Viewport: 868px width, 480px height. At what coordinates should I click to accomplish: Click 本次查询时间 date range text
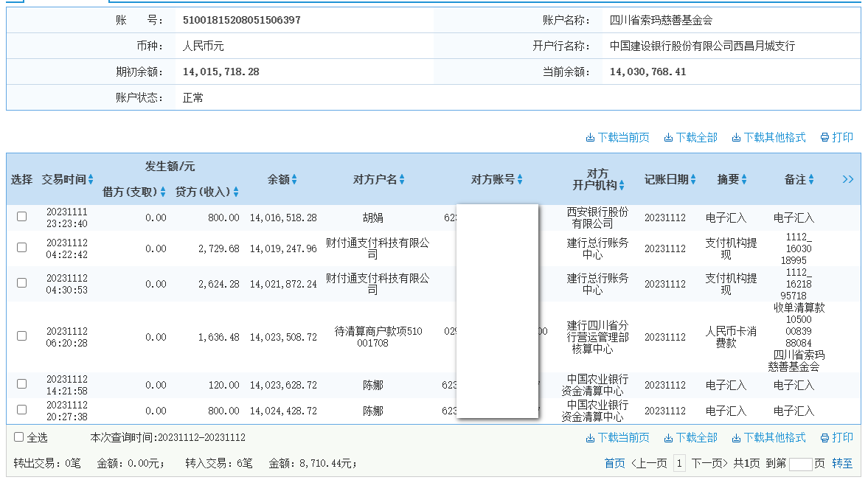[x=167, y=437]
